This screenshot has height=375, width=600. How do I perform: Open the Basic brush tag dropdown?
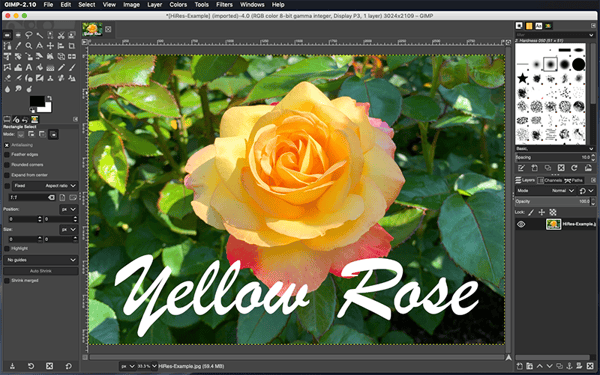click(x=592, y=148)
